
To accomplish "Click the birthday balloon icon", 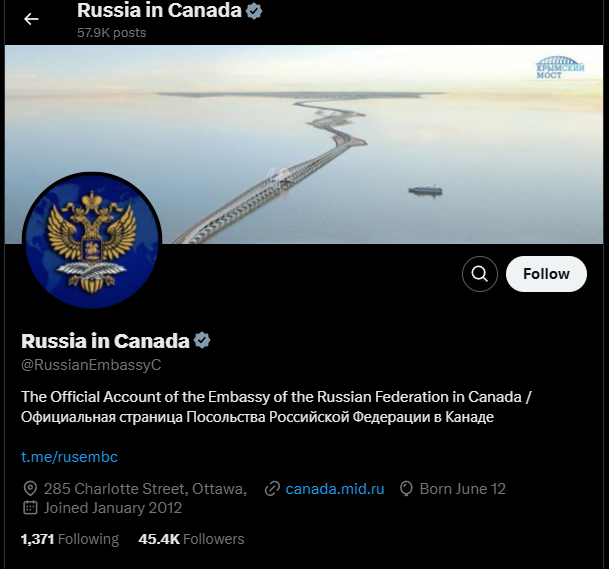I will tap(406, 489).
